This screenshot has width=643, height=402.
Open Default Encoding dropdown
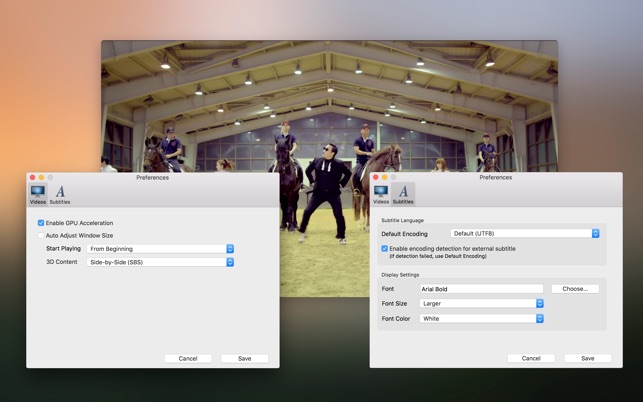pyautogui.click(x=525, y=233)
